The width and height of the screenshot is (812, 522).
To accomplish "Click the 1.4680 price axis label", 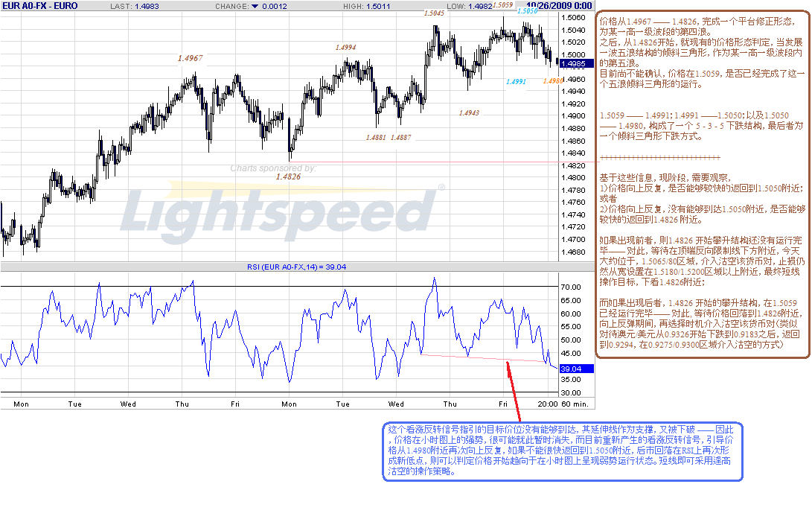I will (x=573, y=252).
